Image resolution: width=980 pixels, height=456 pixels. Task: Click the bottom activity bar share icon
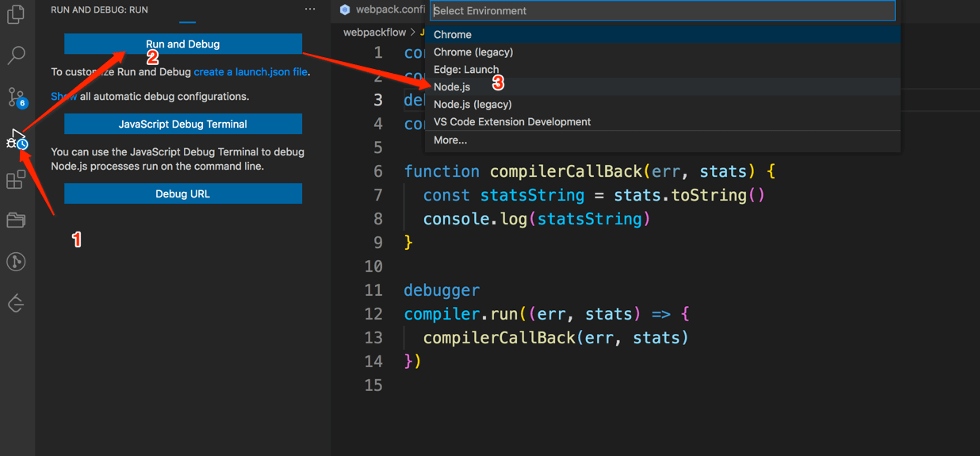[16, 304]
